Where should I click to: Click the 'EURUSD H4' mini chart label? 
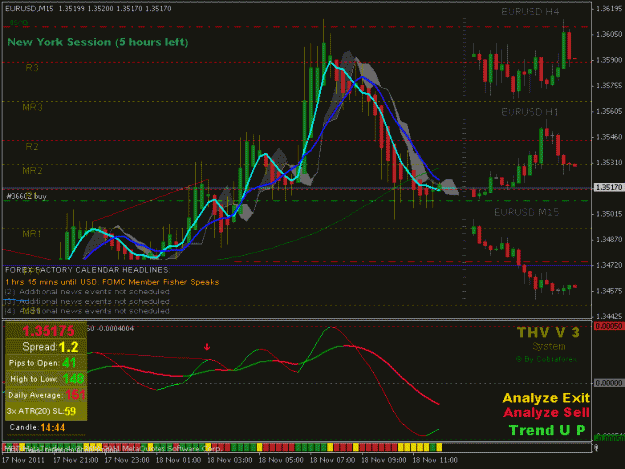tap(530, 12)
